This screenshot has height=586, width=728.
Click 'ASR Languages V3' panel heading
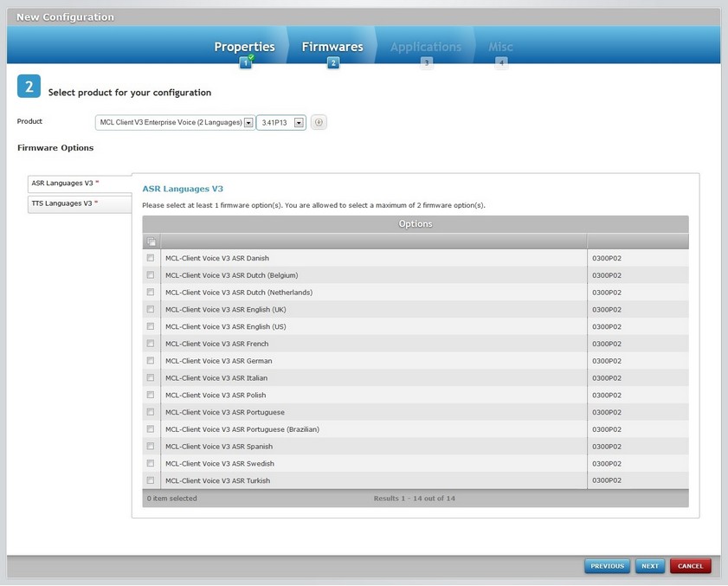pyautogui.click(x=183, y=189)
